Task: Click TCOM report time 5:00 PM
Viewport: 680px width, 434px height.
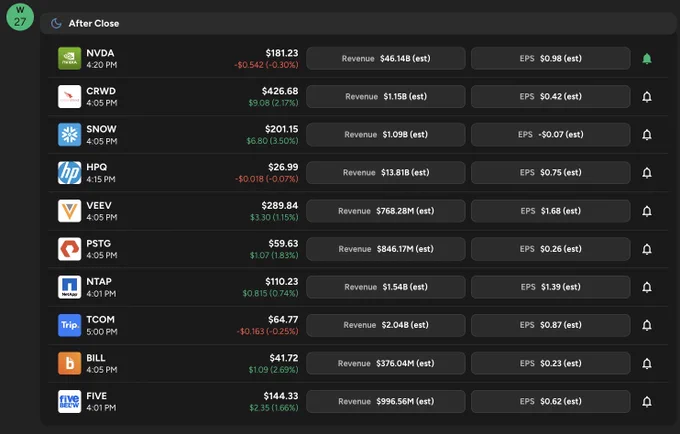Action: point(101,332)
